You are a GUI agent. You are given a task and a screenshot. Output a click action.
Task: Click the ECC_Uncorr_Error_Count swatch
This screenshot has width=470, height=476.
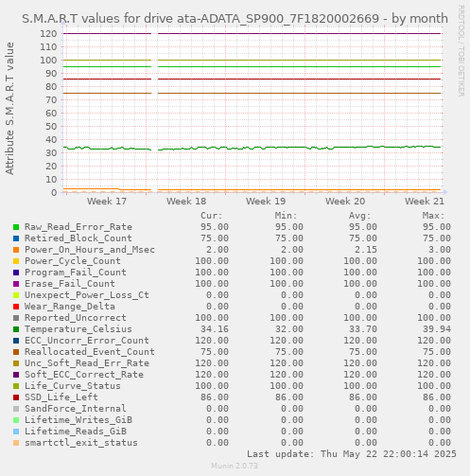(16, 341)
